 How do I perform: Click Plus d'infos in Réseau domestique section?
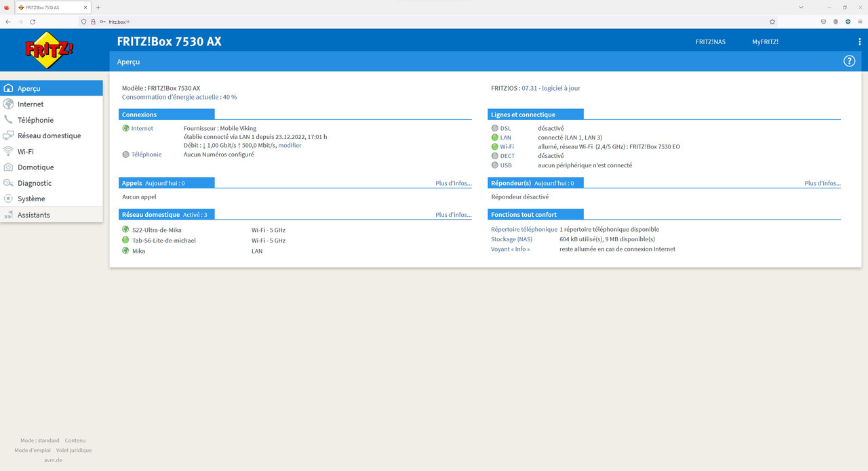[x=453, y=215]
